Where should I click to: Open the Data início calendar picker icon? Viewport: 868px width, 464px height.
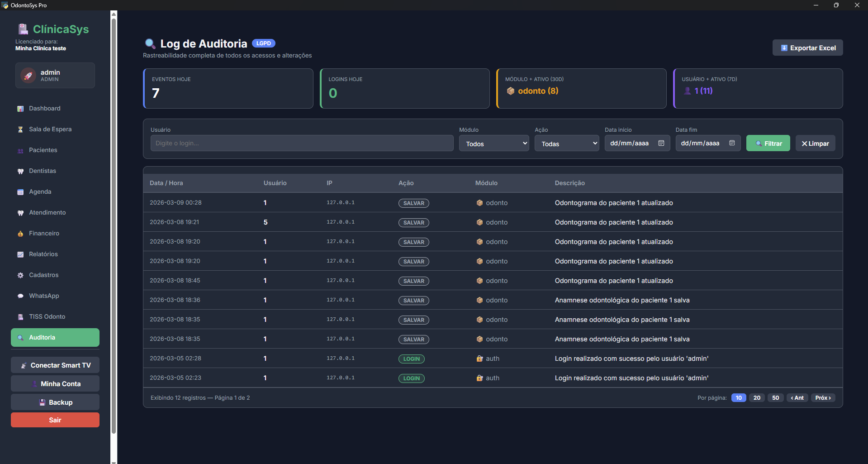click(x=661, y=143)
